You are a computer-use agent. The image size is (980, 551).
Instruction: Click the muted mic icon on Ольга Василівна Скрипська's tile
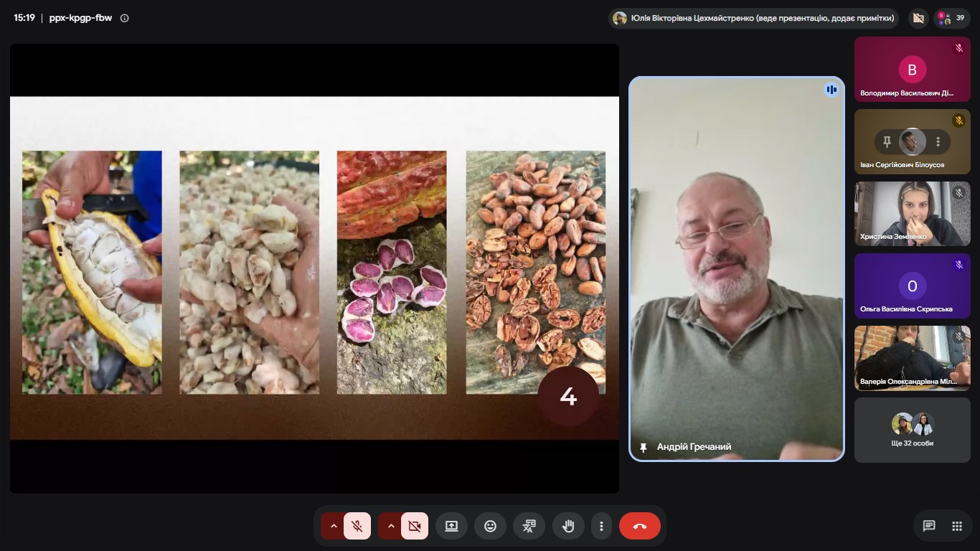959,265
